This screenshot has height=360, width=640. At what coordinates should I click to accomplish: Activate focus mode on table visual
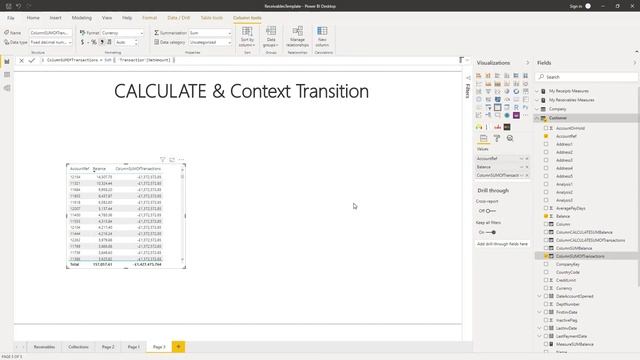point(172,160)
